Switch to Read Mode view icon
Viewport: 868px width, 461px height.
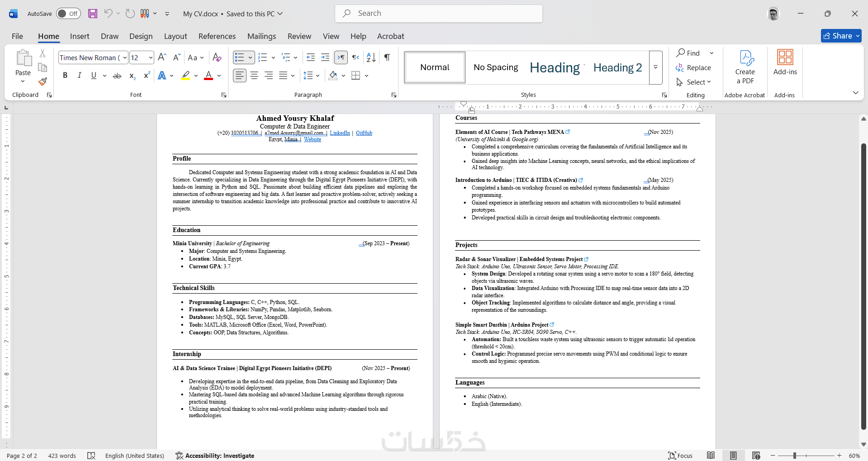pos(711,456)
